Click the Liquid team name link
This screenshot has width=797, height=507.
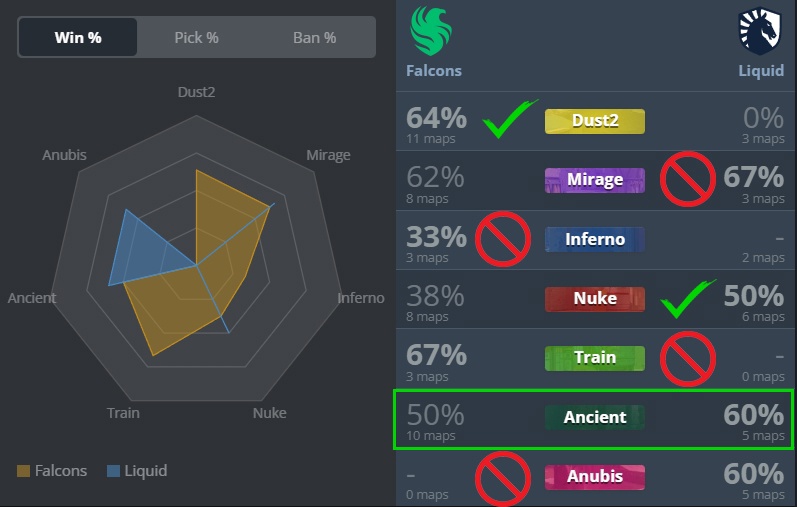(761, 71)
